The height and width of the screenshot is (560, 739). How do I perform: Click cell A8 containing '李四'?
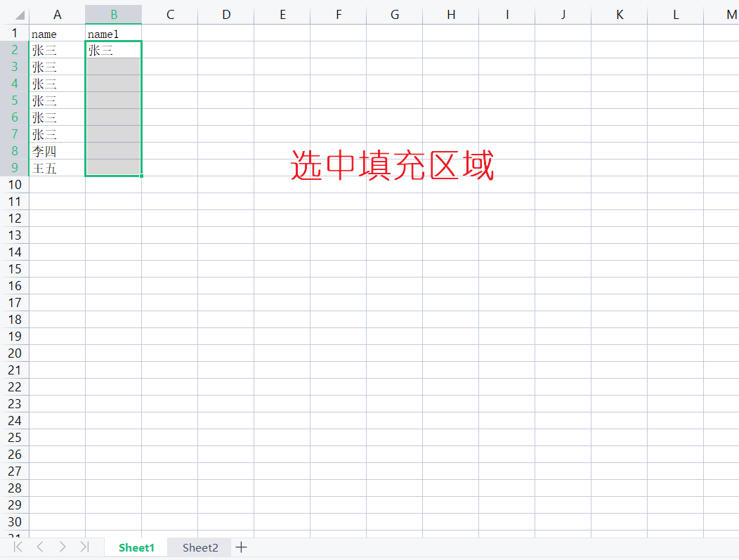57,151
